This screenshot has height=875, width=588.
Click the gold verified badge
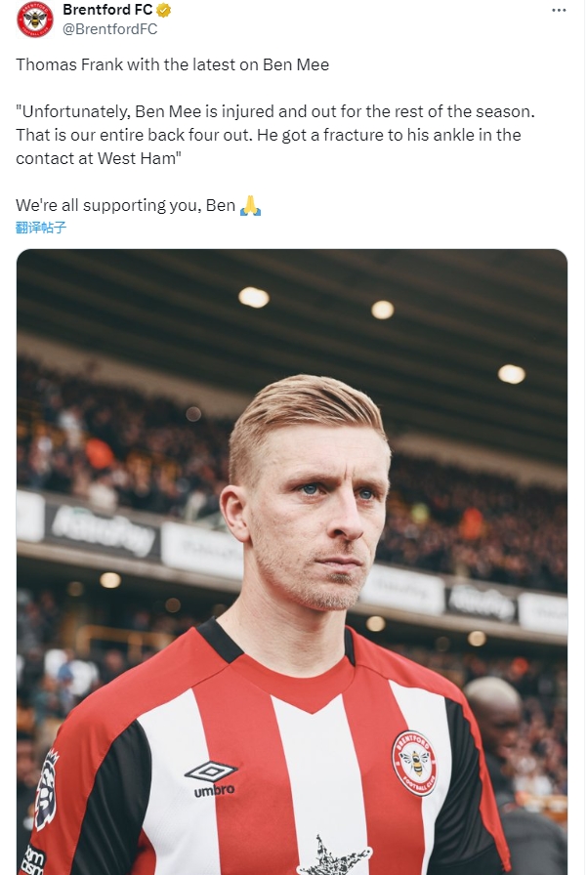(164, 11)
